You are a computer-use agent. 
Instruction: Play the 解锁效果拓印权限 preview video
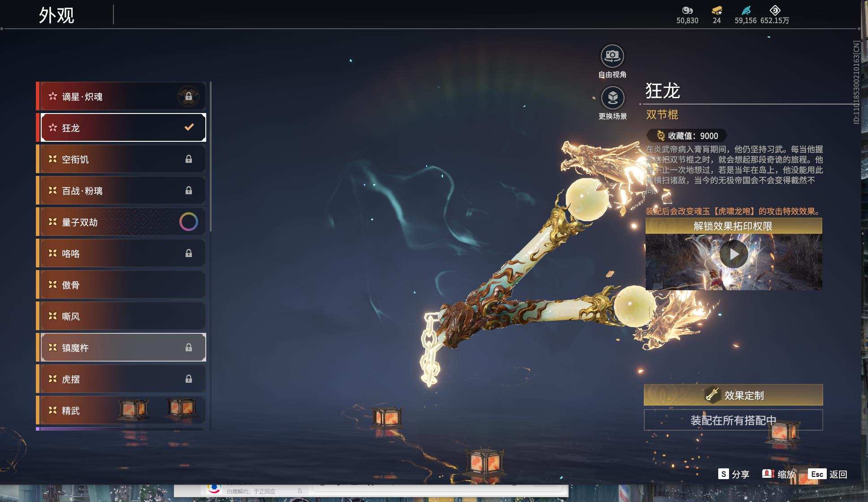tap(733, 254)
